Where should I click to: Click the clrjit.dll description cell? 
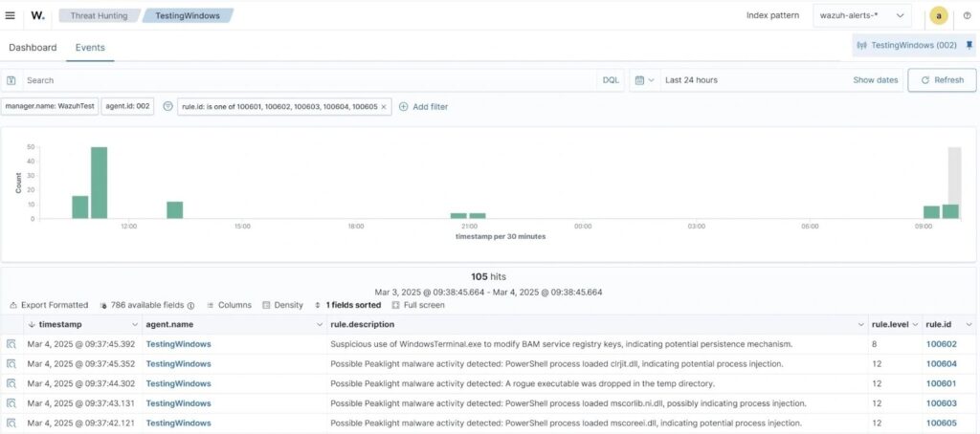click(x=556, y=364)
